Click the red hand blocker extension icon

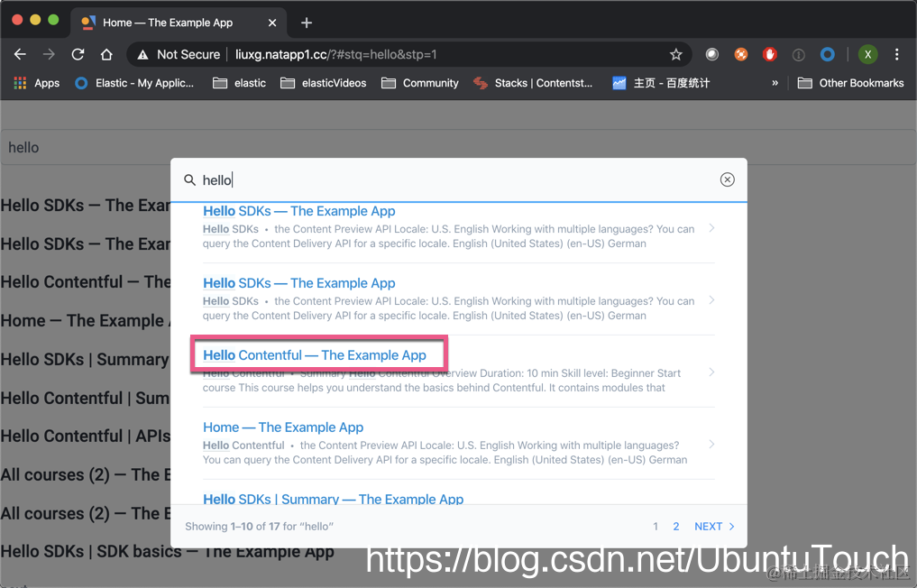pos(770,54)
